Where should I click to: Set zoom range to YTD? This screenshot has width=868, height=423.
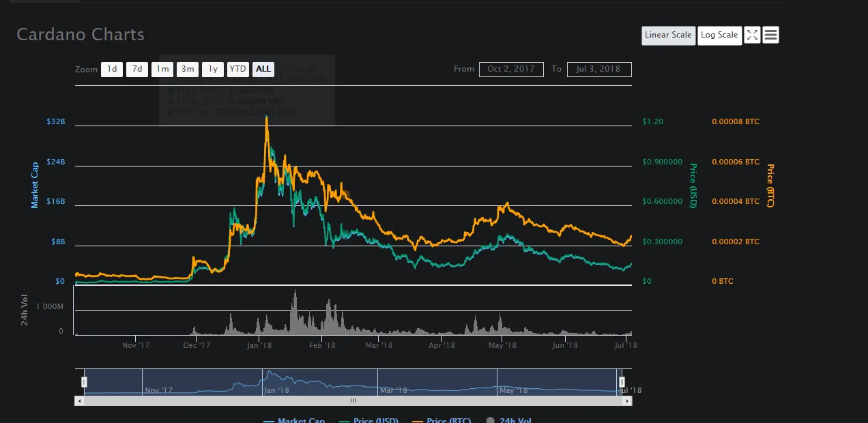(x=238, y=69)
